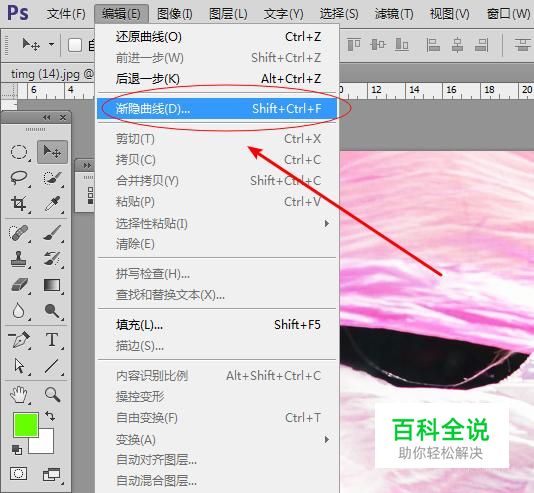
Task: Click the Align top edges icon
Action: 354,45
